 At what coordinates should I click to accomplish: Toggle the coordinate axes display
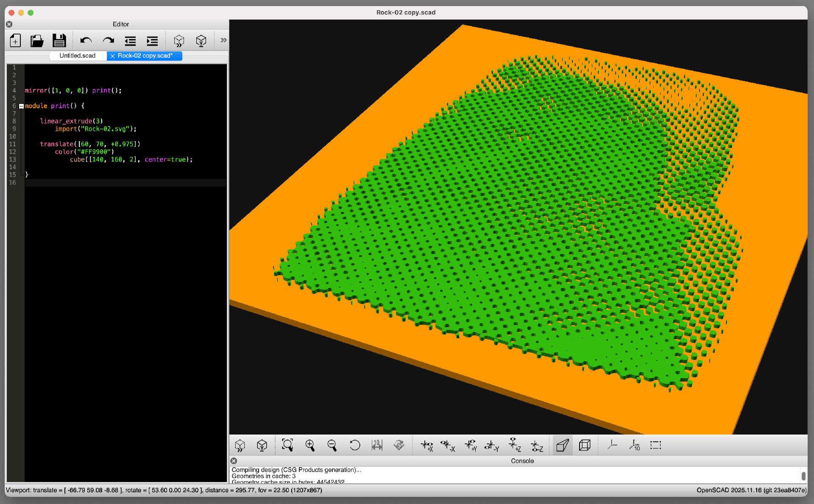coord(612,445)
